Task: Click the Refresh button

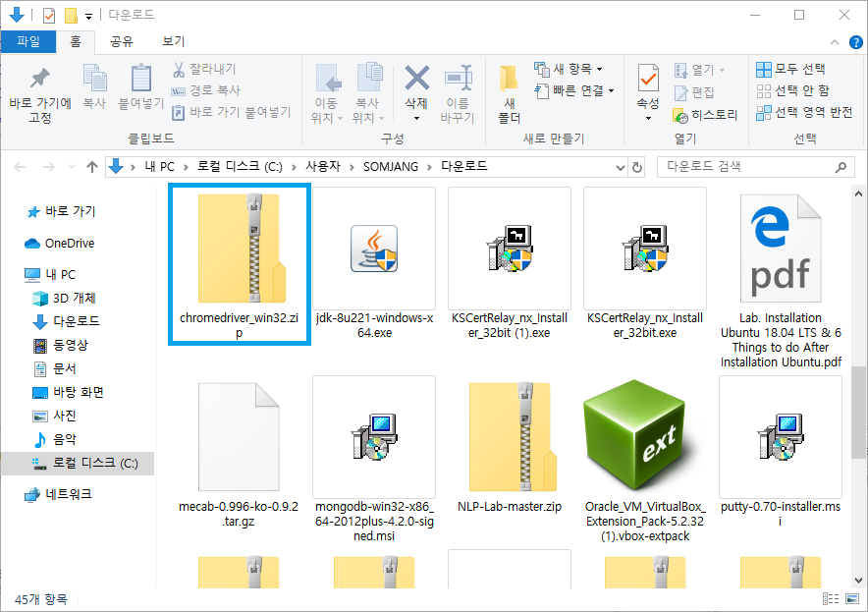Action: pos(637,167)
